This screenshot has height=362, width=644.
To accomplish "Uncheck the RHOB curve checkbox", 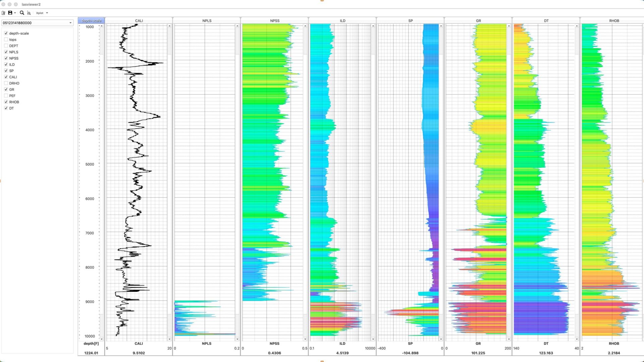I will (x=6, y=102).
